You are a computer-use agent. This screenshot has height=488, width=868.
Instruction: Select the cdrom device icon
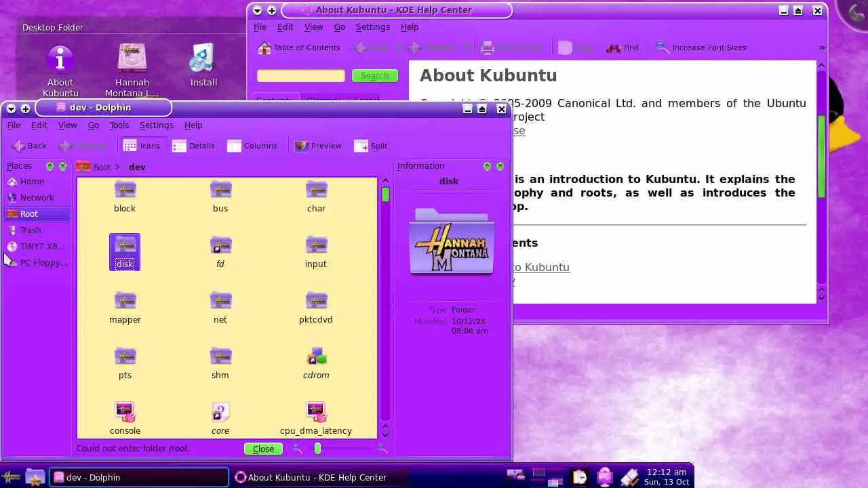pos(316,363)
